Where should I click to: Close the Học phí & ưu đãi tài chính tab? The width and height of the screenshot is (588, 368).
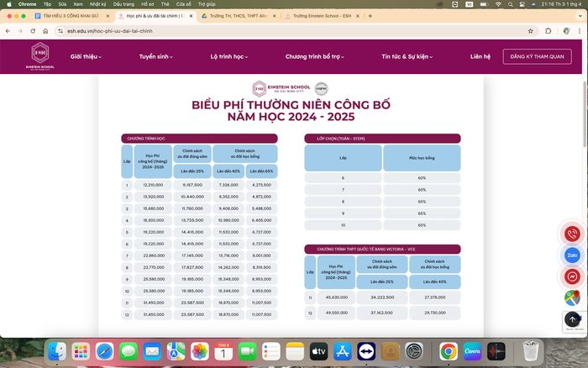pyautogui.click(x=191, y=16)
